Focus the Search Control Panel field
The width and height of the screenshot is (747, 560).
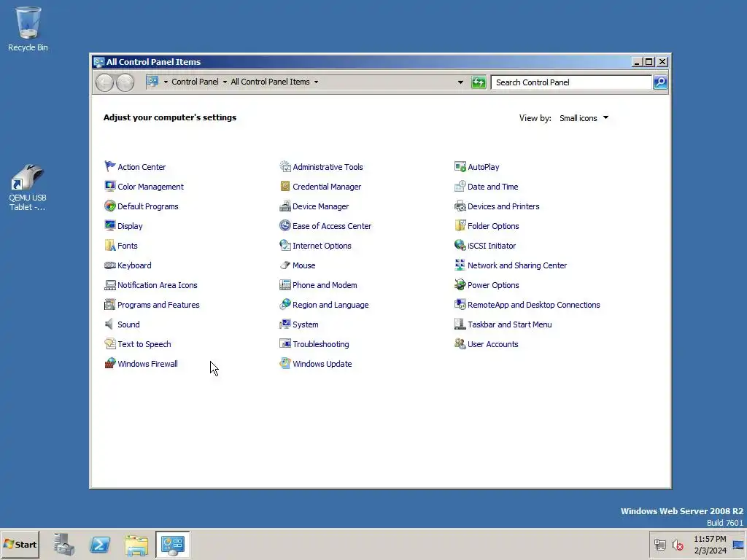(571, 82)
